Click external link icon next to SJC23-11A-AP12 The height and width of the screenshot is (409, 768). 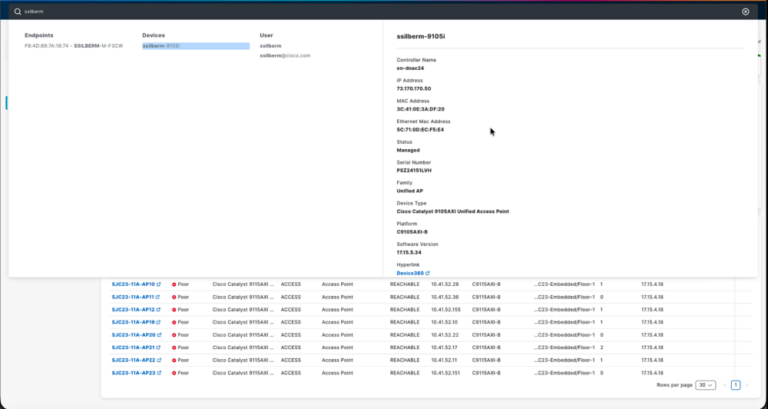point(159,310)
